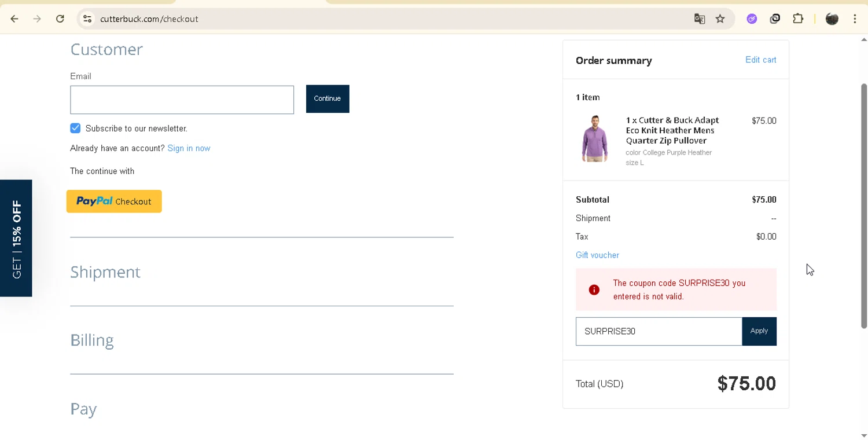The height and width of the screenshot is (440, 868).
Task: Click the page vertical scrollbar thumb
Action: click(x=864, y=206)
